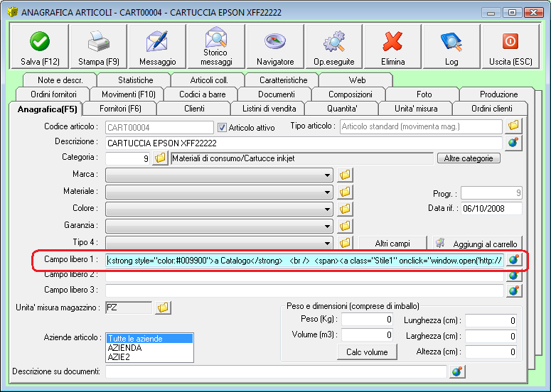Screen dimensions: 551x392
Task: Open Fornitori (F6) tab
Action: tap(120, 109)
